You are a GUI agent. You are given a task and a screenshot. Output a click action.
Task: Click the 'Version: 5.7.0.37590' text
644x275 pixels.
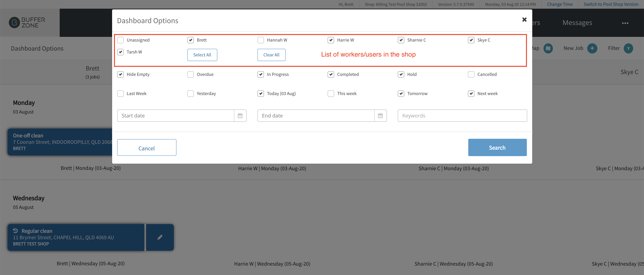[x=456, y=4]
